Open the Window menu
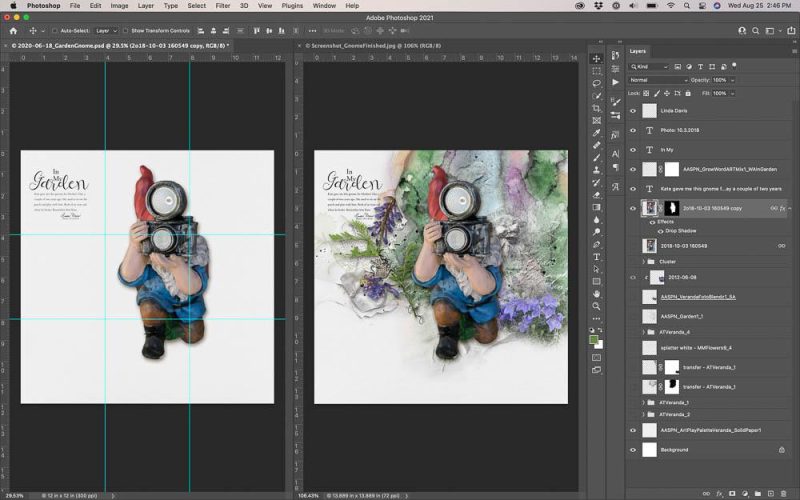The image size is (800, 500). point(324,6)
